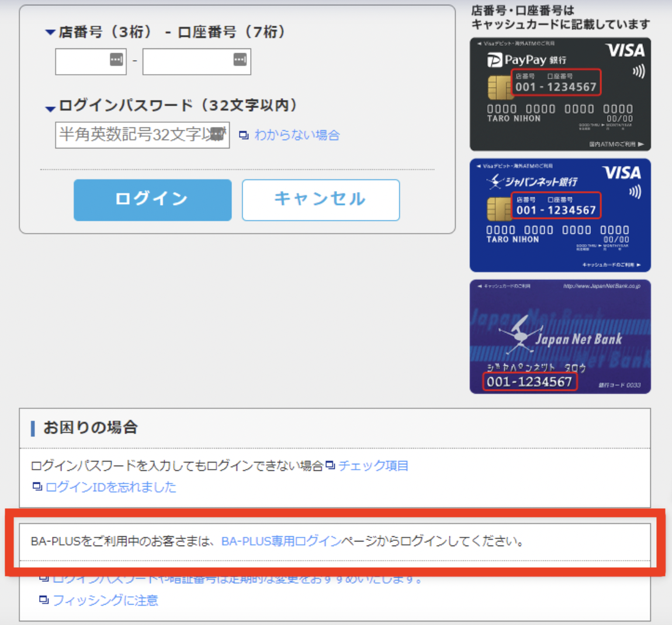Viewport: 672px width, 625px height.
Task: Open password manager icon in password field
Action: (218, 134)
